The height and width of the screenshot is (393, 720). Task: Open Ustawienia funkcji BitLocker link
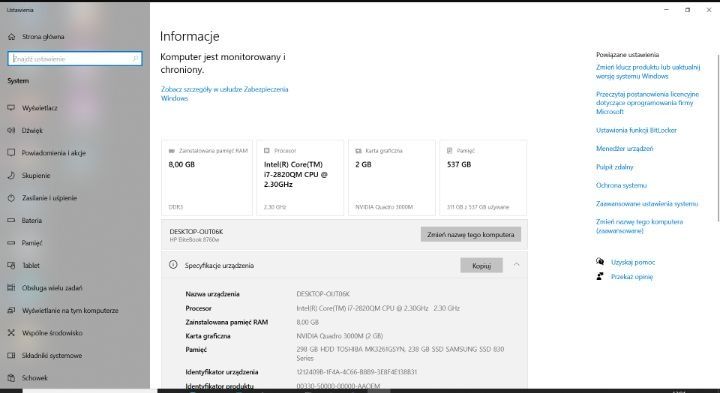point(636,130)
